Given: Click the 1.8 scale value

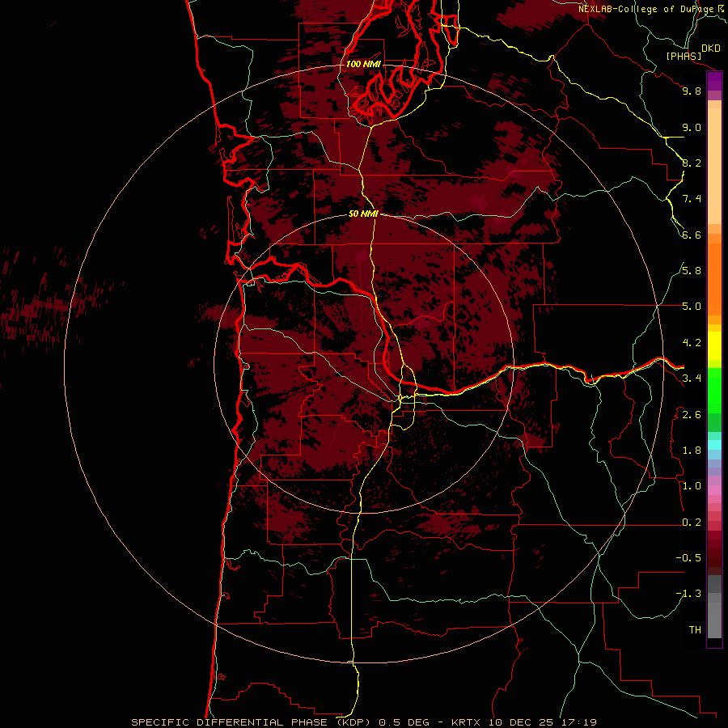Looking at the screenshot, I should [692, 451].
